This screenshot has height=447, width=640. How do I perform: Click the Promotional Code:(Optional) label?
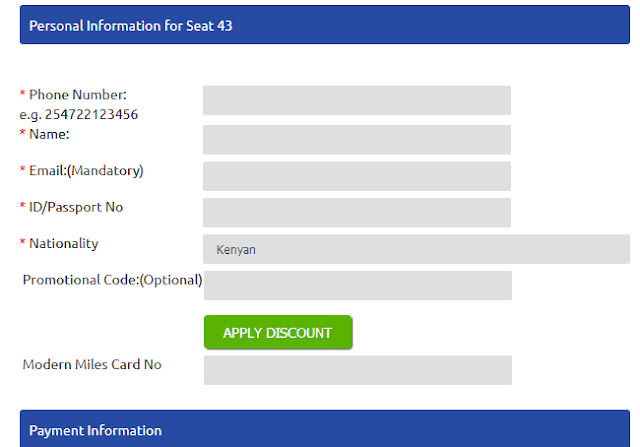pos(112,280)
